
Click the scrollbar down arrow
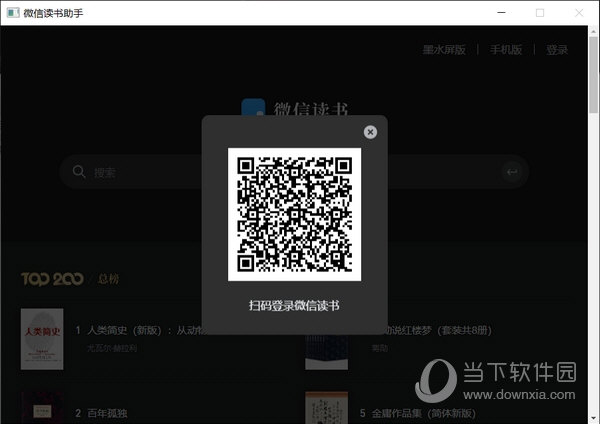594,418
